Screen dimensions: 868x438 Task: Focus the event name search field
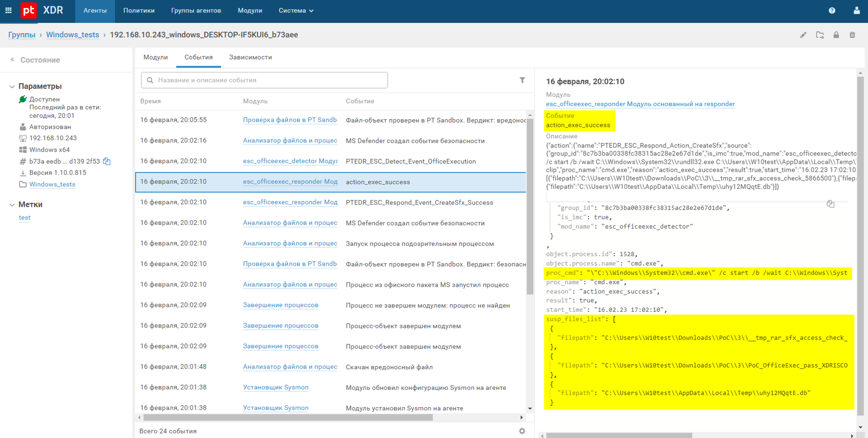(x=264, y=80)
